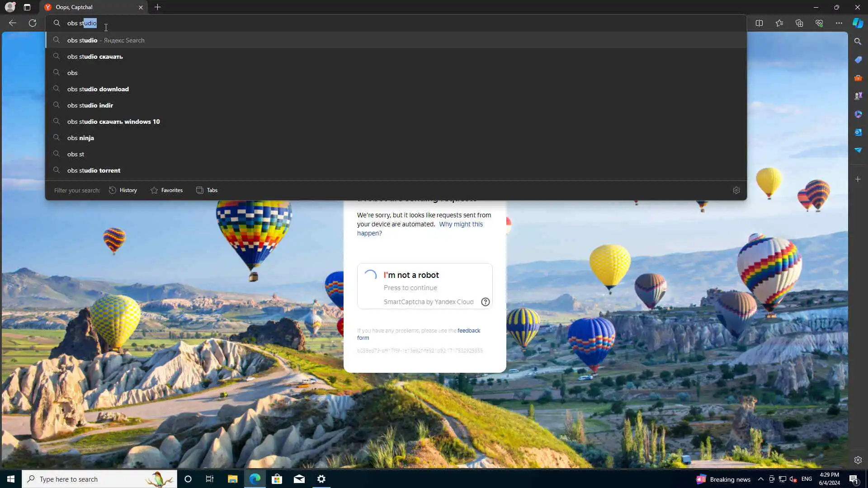868x488 pixels.
Task: Click the browser refresh icon
Action: (33, 23)
